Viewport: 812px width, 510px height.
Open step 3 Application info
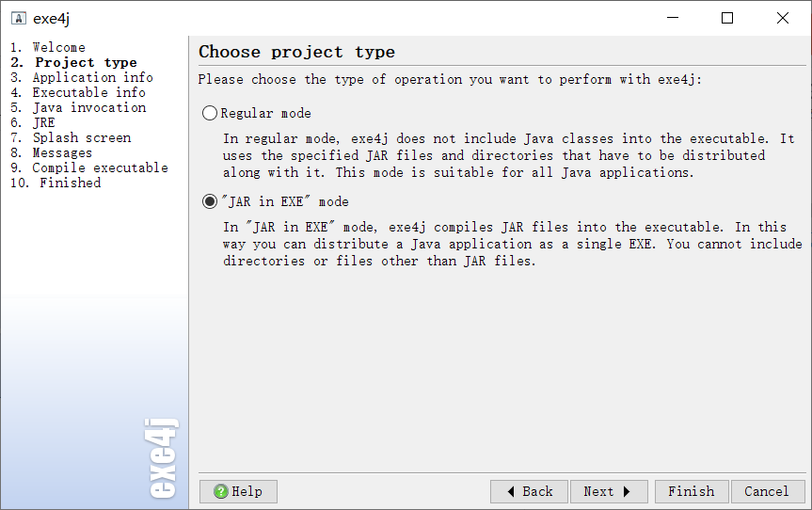82,77
